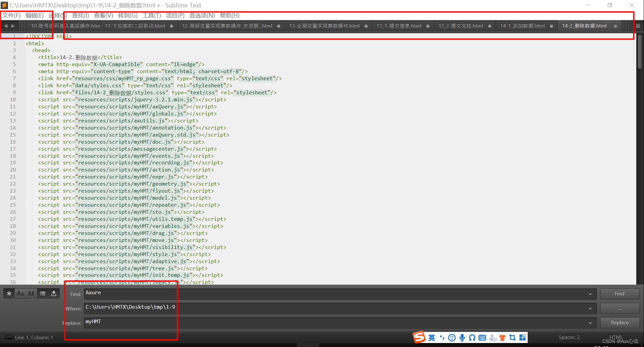
Task: Open Find field history dropdown
Action: coord(590,294)
